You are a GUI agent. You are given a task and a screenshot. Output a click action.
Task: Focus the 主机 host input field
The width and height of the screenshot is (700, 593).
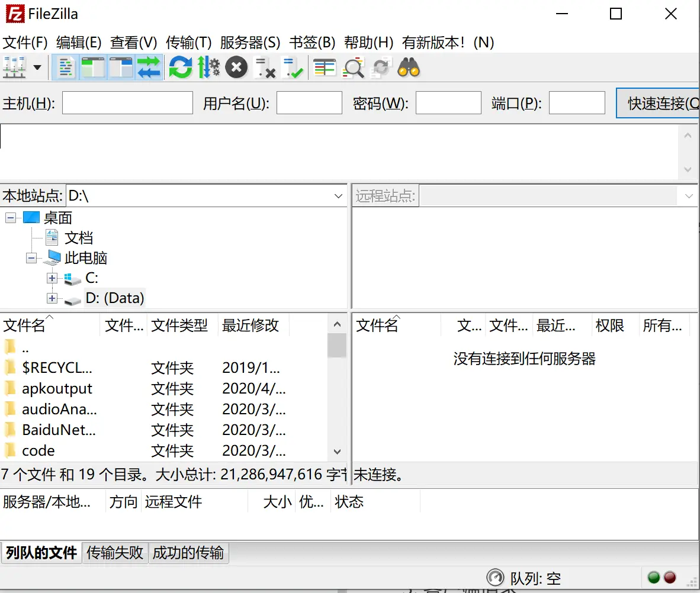click(128, 102)
